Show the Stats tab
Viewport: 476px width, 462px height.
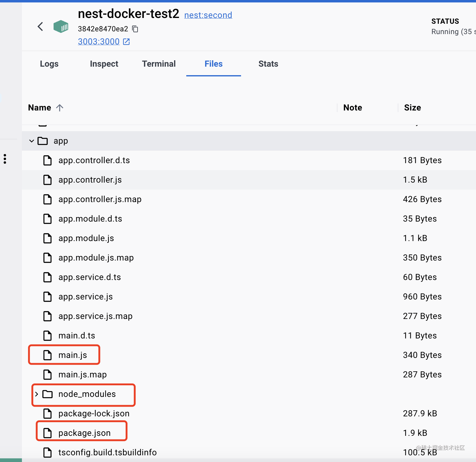point(268,64)
